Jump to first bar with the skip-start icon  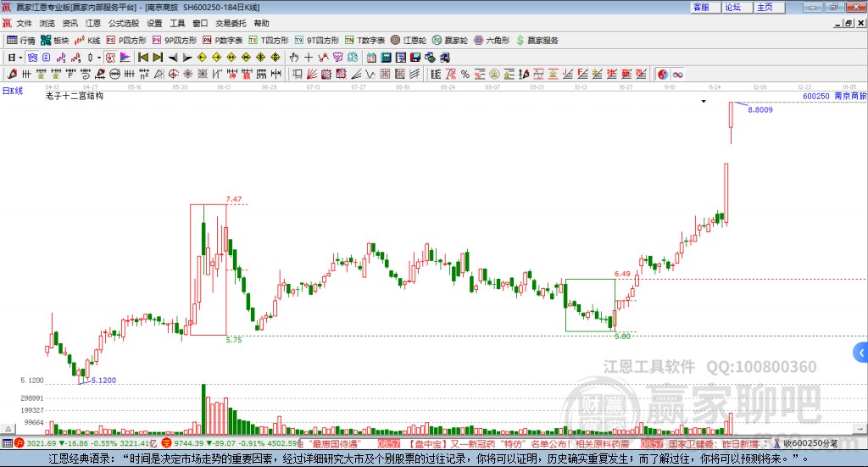[x=142, y=58]
